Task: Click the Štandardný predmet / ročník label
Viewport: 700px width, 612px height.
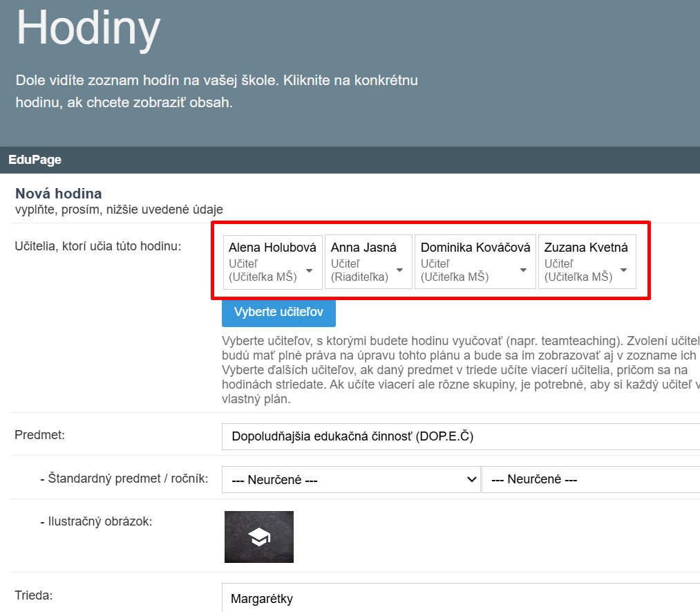Action: (124, 478)
